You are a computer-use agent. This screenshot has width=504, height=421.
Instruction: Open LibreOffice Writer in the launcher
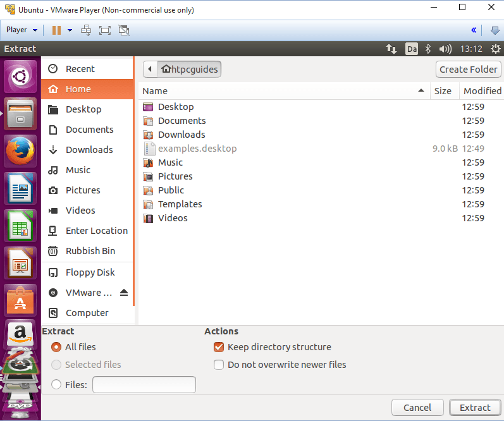point(20,188)
